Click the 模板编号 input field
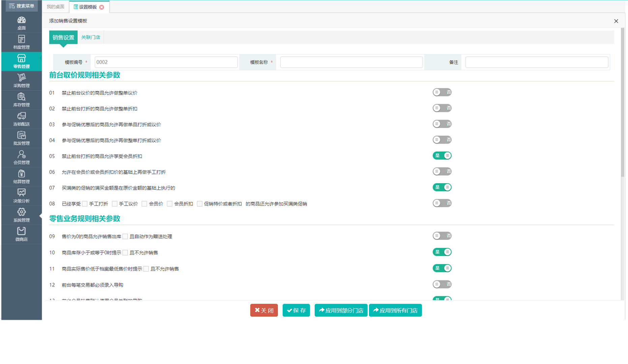Screen dimensions: 628x364 (166, 62)
